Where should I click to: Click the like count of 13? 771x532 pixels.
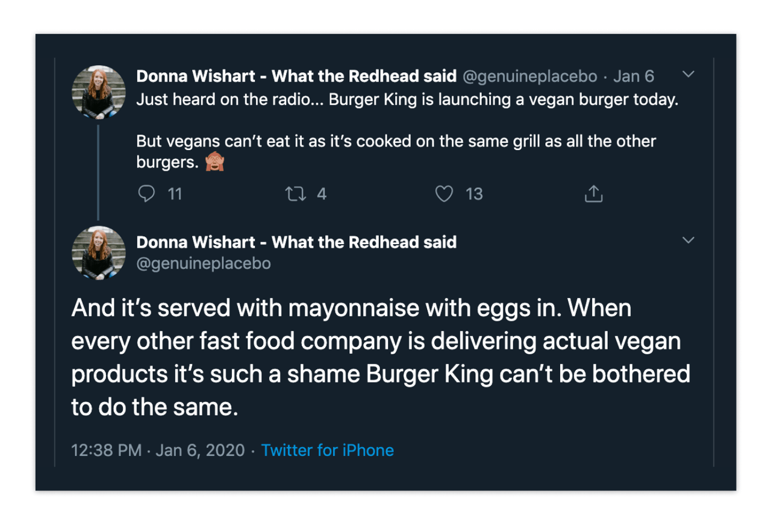coord(474,193)
